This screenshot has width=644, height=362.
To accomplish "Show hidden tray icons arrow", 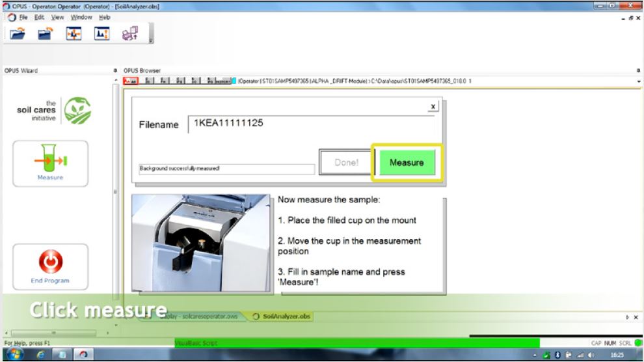I will tap(535, 355).
